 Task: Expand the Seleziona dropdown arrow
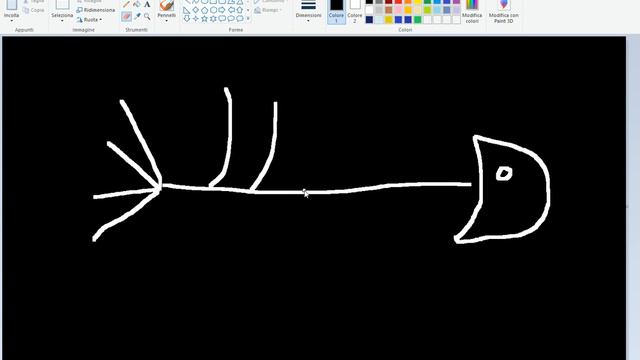pyautogui.click(x=62, y=21)
